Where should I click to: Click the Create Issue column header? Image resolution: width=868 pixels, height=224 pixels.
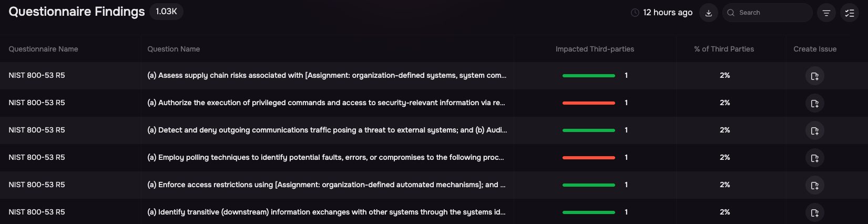815,49
